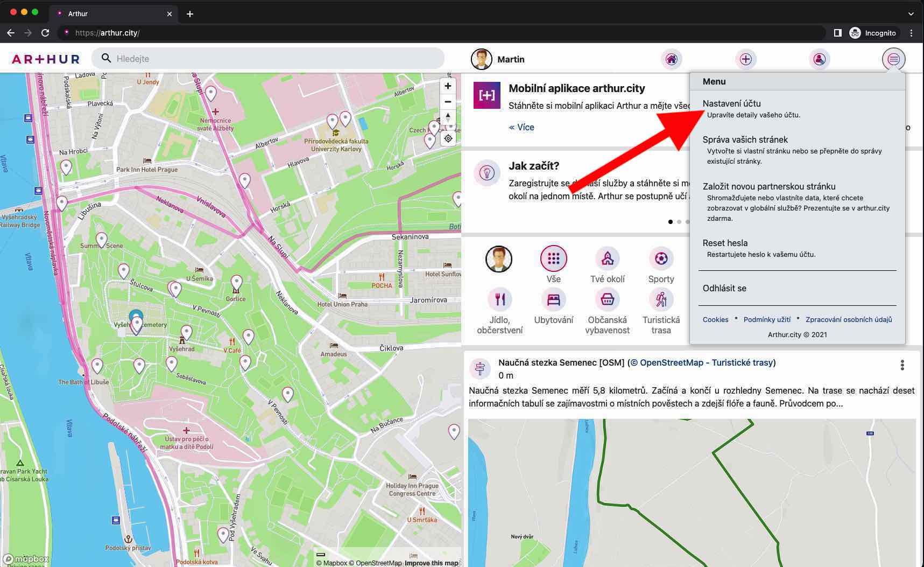Select the second carousel dot indicator
This screenshot has height=567, width=924.
click(679, 222)
